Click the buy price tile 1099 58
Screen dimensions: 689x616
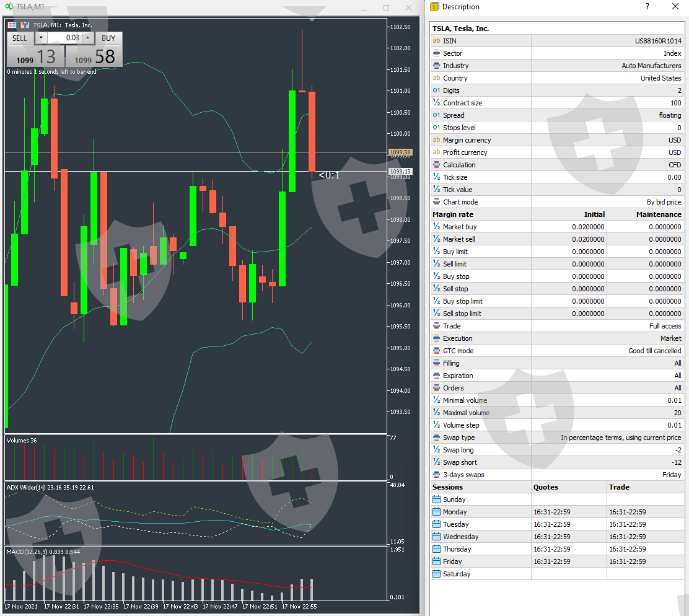coord(94,56)
